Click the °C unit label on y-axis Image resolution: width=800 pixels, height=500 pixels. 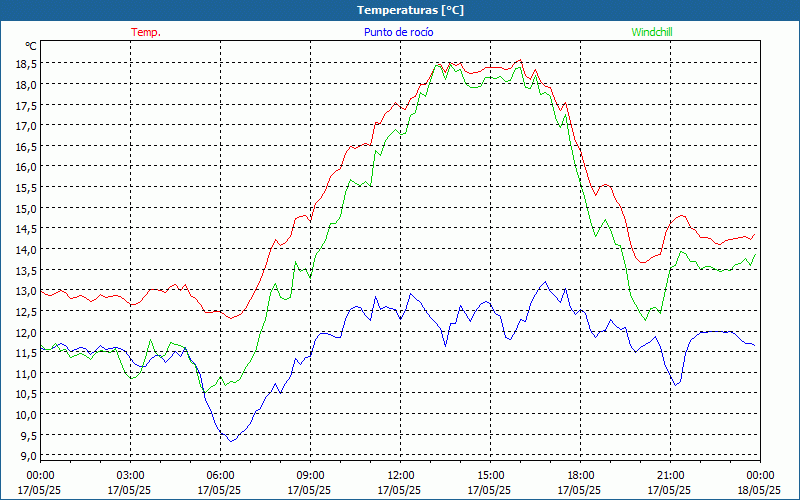[x=30, y=46]
